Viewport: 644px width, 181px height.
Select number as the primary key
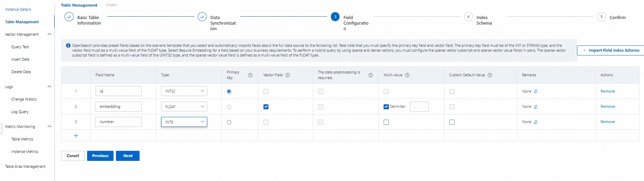tap(229, 122)
